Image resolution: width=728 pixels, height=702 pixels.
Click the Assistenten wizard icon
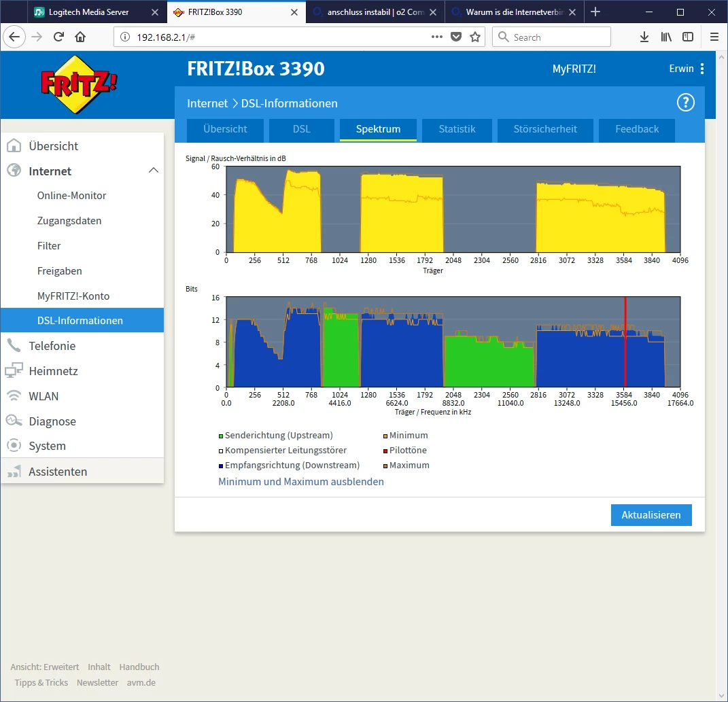click(14, 471)
